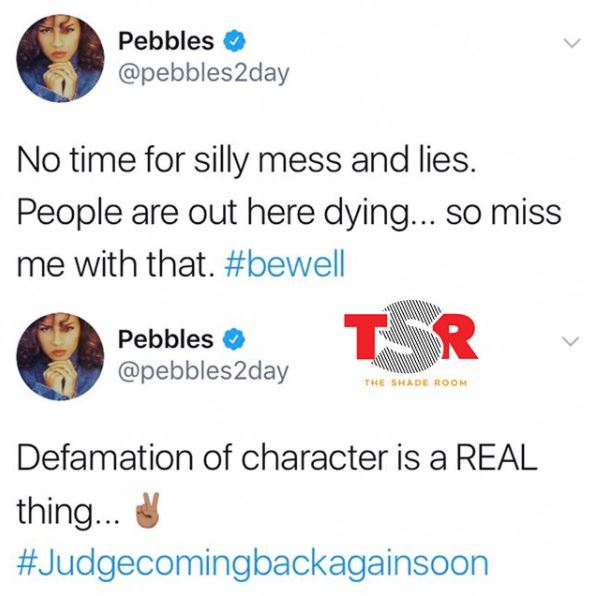This screenshot has width=592, height=596.
Task: Click the peace sign hand emoji
Action: coord(146,510)
